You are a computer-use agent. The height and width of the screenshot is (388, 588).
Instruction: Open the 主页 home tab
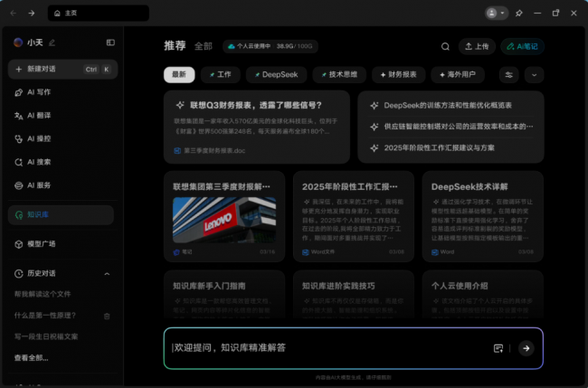pyautogui.click(x=99, y=14)
